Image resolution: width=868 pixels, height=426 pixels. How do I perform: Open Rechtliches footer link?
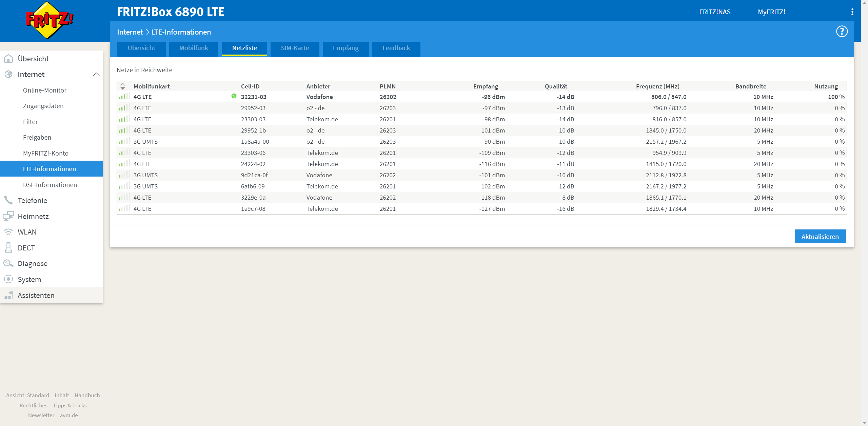[33, 405]
